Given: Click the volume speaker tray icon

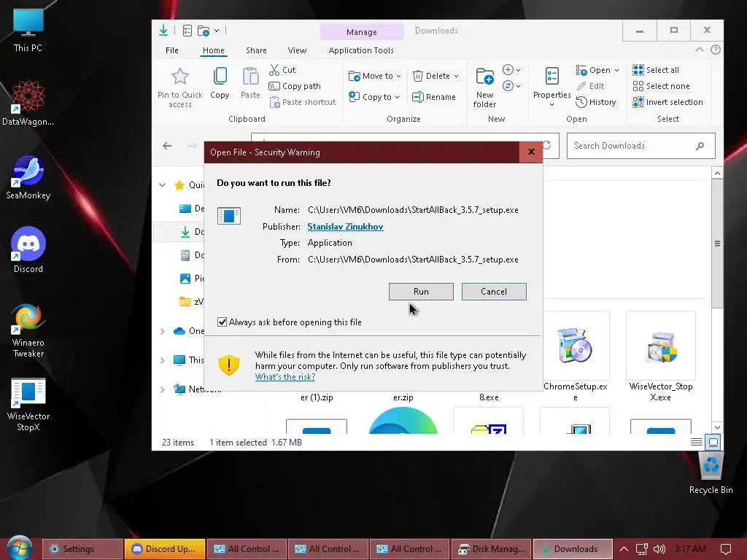Looking at the screenshot, I should [659, 549].
